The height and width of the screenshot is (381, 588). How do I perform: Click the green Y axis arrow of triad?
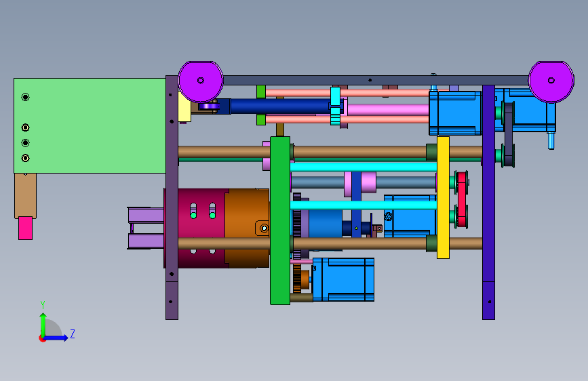pyautogui.click(x=43, y=325)
